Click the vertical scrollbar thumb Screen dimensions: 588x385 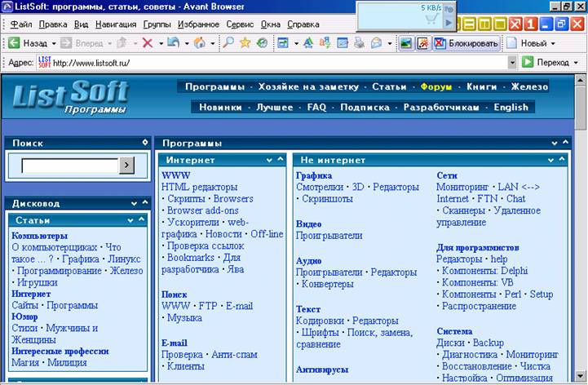[580, 107]
